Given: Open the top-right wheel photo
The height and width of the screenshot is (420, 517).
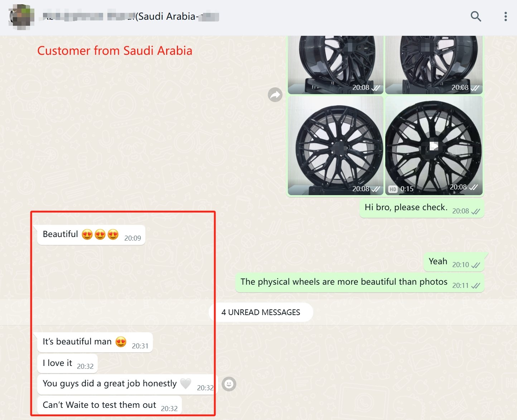Looking at the screenshot, I should [x=434, y=65].
